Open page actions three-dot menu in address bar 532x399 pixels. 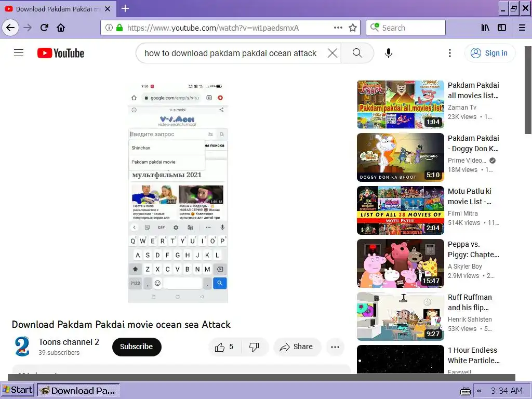pyautogui.click(x=338, y=28)
